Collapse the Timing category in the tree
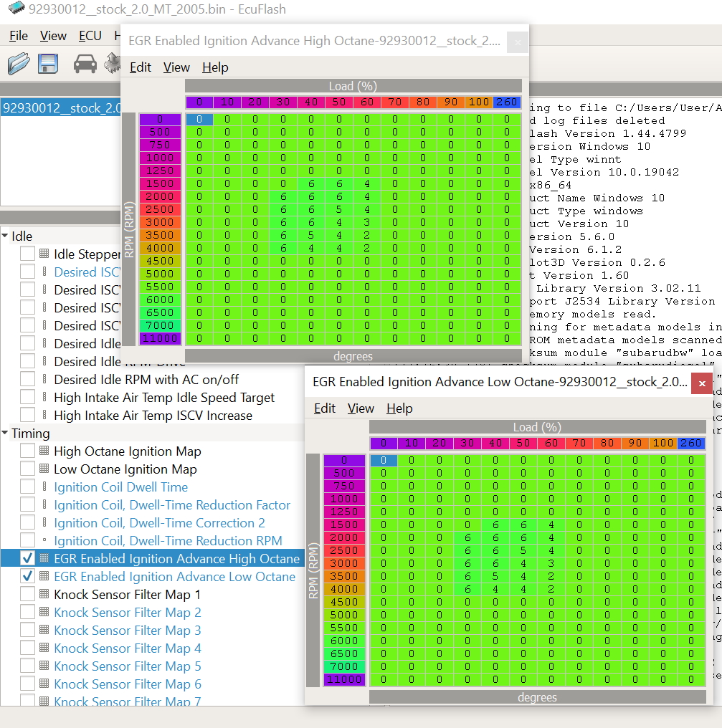The width and height of the screenshot is (722, 728). click(6, 434)
